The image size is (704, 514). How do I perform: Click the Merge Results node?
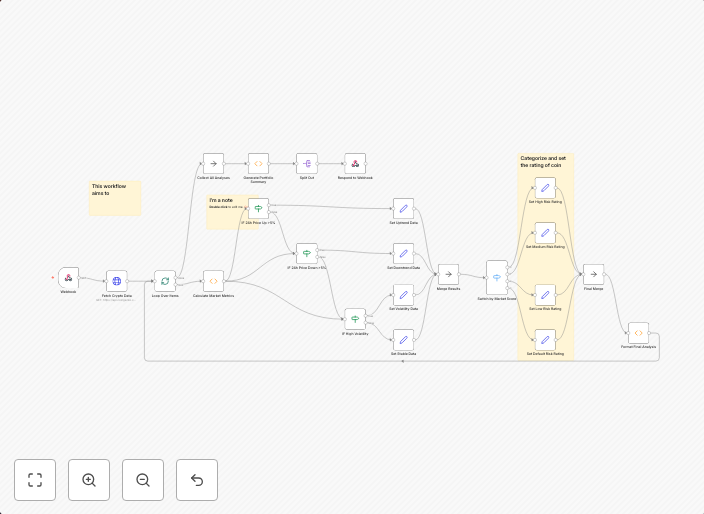[x=448, y=274]
